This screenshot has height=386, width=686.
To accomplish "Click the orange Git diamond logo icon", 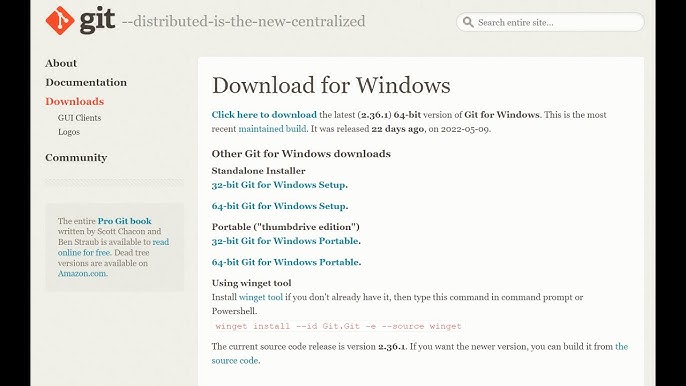I will (x=60, y=20).
